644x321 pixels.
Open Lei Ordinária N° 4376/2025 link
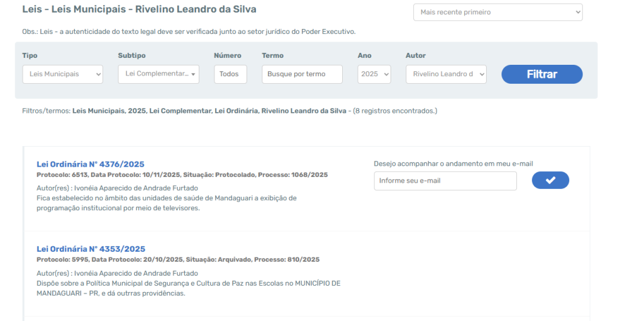(x=91, y=164)
